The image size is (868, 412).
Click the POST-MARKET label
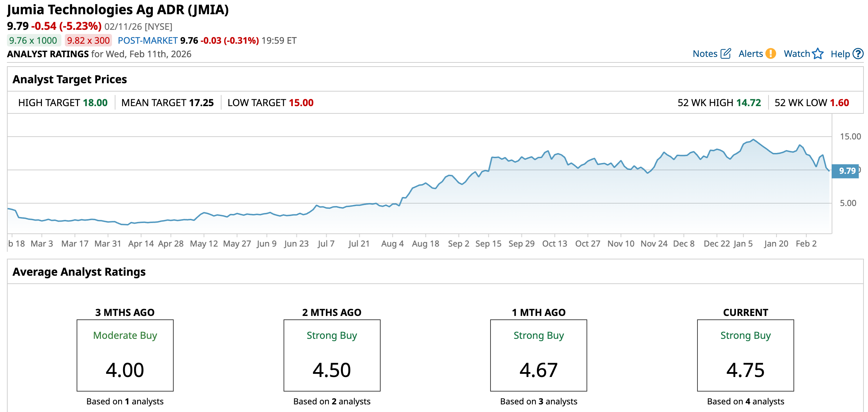click(x=148, y=41)
